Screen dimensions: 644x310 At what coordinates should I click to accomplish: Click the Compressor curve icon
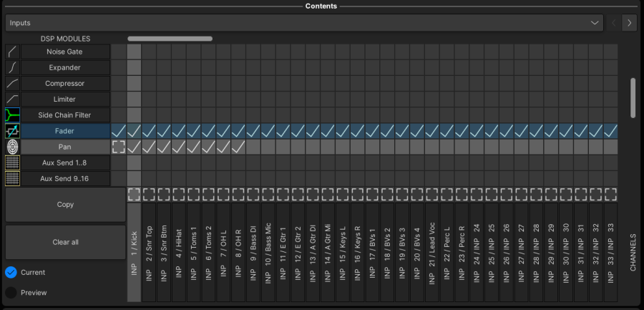pos(13,83)
